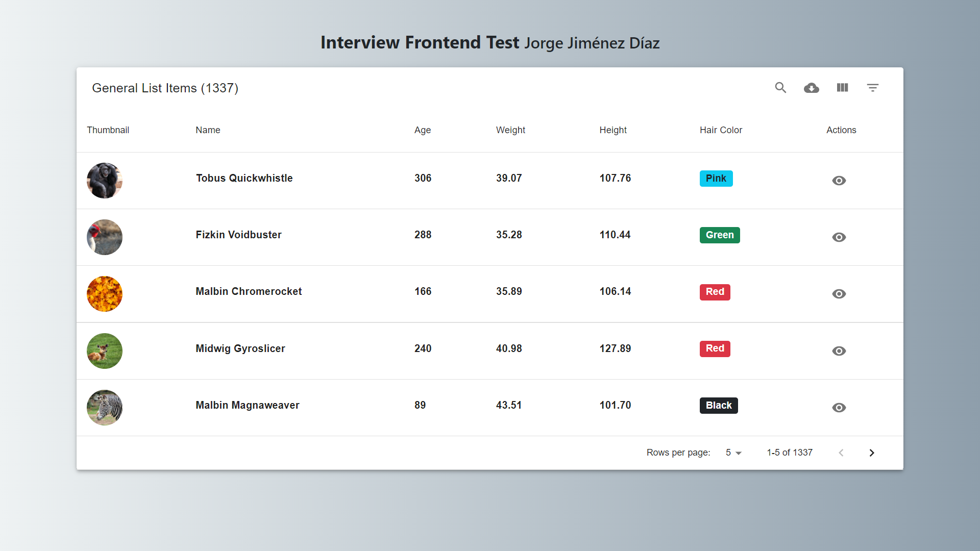Sort by the Age column header

pos(422,130)
